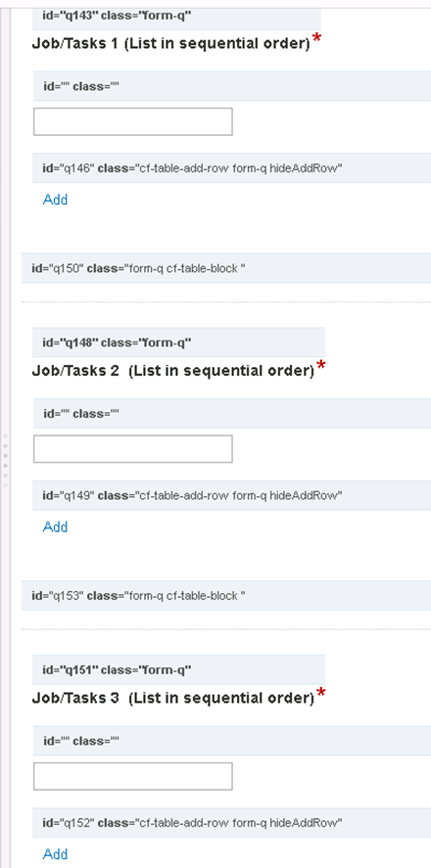Click the text input under Job/Tasks 1
This screenshot has height=868, width=431.
pos(133,121)
